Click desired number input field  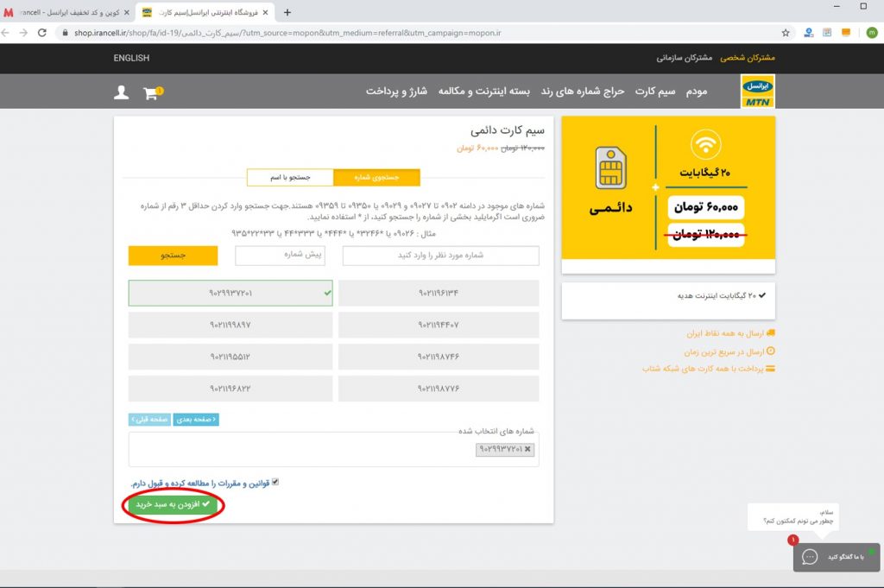coord(441,256)
